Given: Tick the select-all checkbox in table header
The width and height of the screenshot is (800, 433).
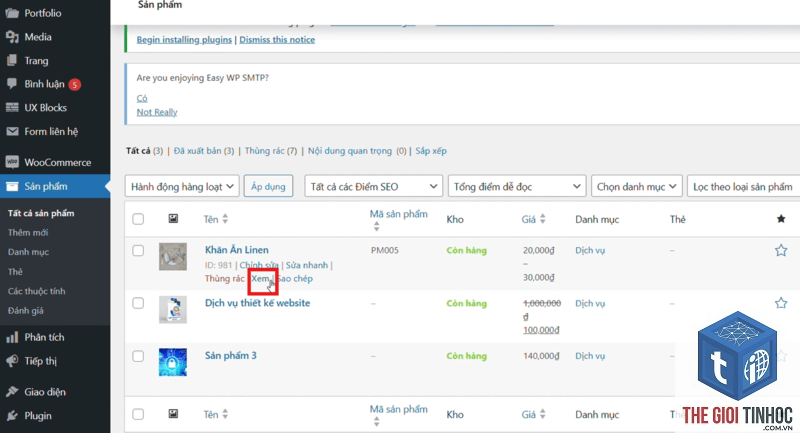Looking at the screenshot, I should point(138,219).
